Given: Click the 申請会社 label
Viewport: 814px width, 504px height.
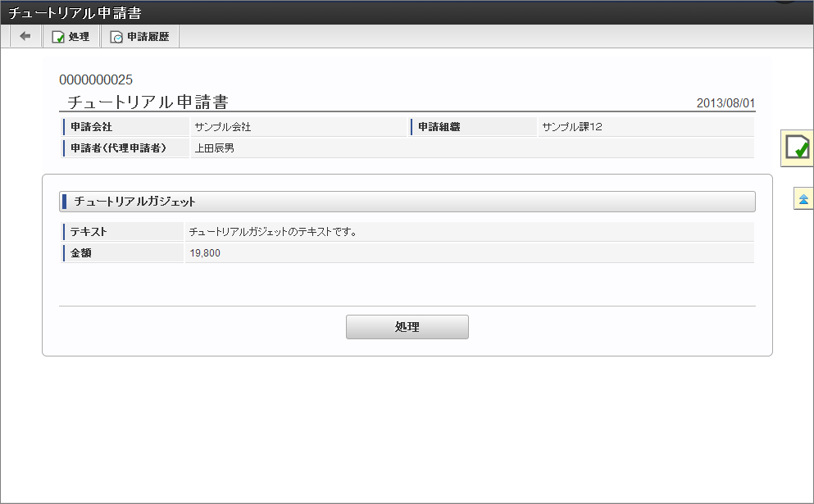Looking at the screenshot, I should click(x=91, y=127).
